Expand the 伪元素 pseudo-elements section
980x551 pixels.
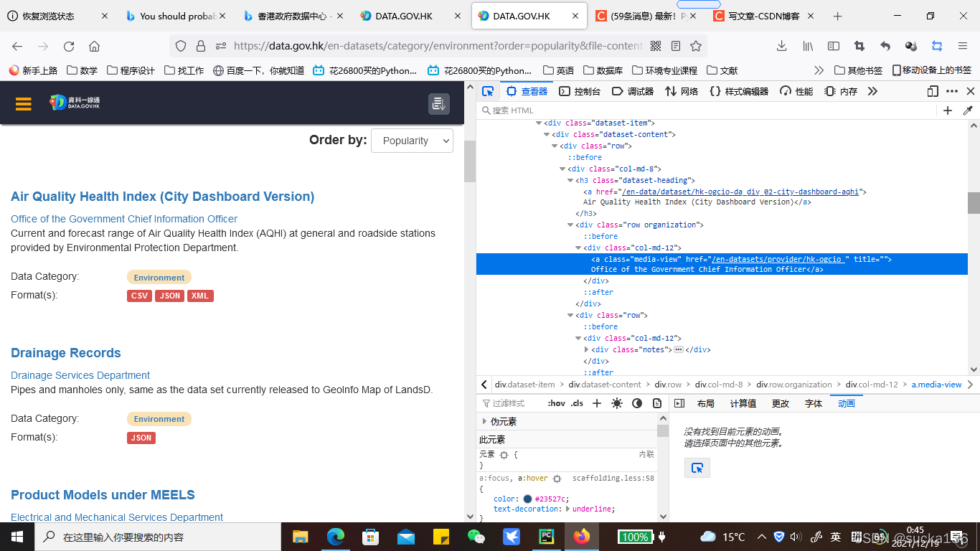click(485, 421)
